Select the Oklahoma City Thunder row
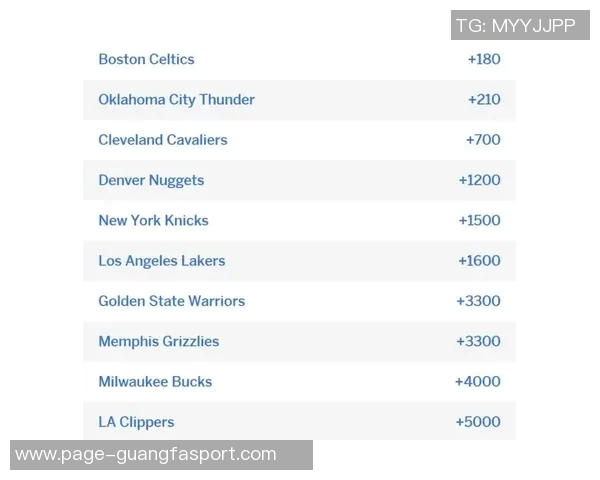Viewport: 600px width, 480px height. coord(176,100)
